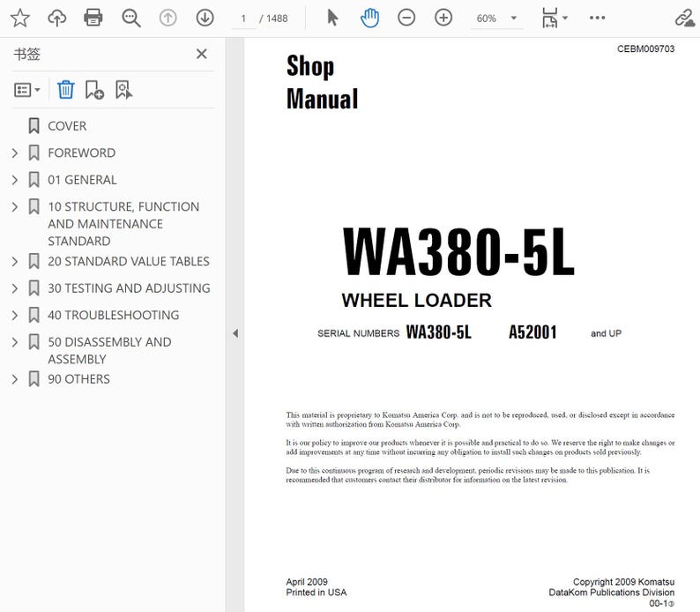700x612 pixels.
Task: Click the fit page width icon
Action: (x=549, y=19)
